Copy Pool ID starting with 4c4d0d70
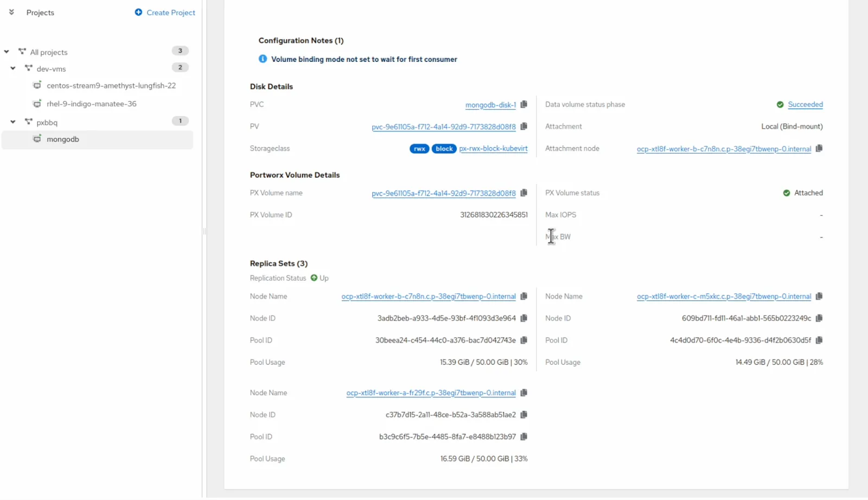The height and width of the screenshot is (500, 868). pyautogui.click(x=819, y=340)
